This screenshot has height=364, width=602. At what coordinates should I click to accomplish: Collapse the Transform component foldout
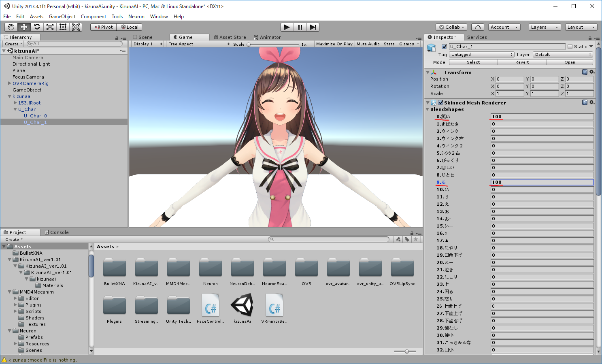click(x=428, y=72)
